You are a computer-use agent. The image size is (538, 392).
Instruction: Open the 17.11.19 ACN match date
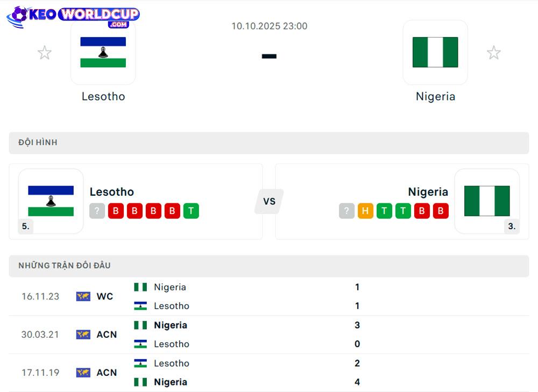pos(40,373)
